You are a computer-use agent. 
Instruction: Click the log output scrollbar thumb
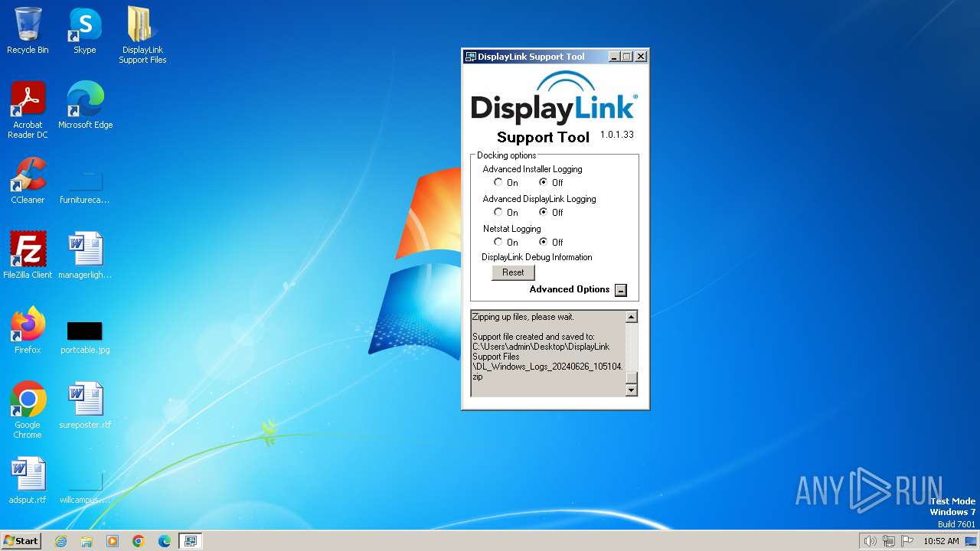click(631, 377)
